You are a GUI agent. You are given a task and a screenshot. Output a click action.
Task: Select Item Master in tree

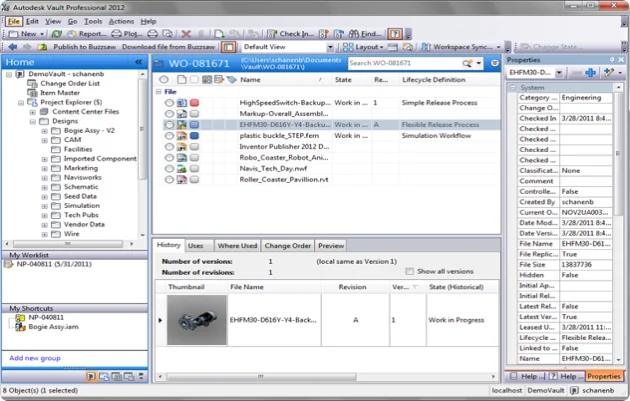point(60,93)
